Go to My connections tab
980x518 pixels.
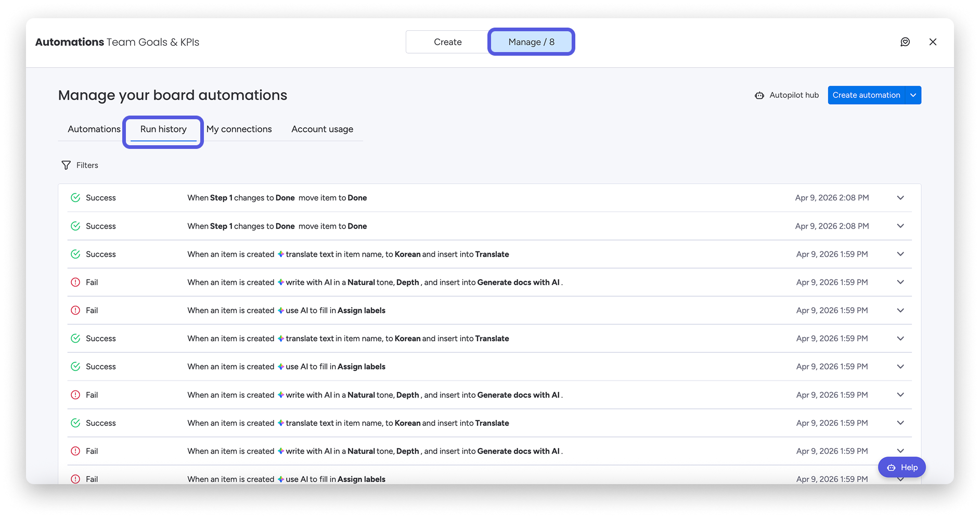239,129
